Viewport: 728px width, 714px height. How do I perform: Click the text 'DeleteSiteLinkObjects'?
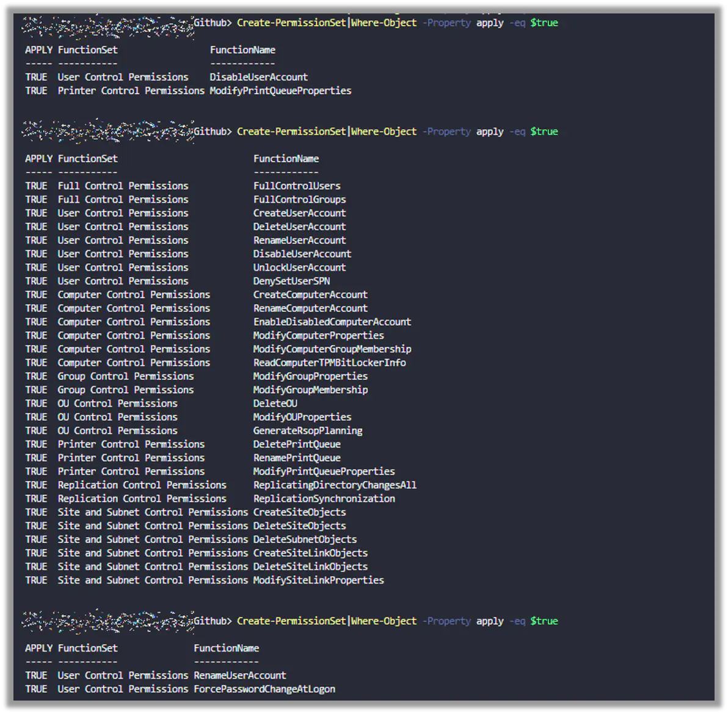coord(310,567)
